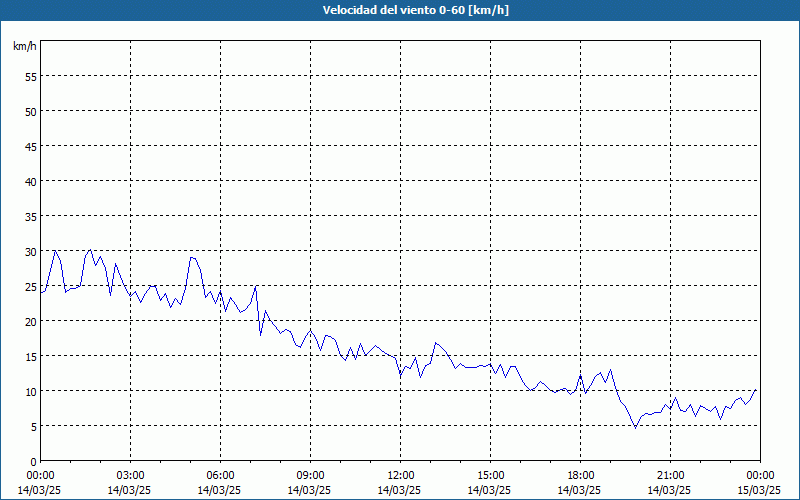Click the '12:00' time label on the x-axis
The height and width of the screenshot is (500, 800).
tap(401, 476)
